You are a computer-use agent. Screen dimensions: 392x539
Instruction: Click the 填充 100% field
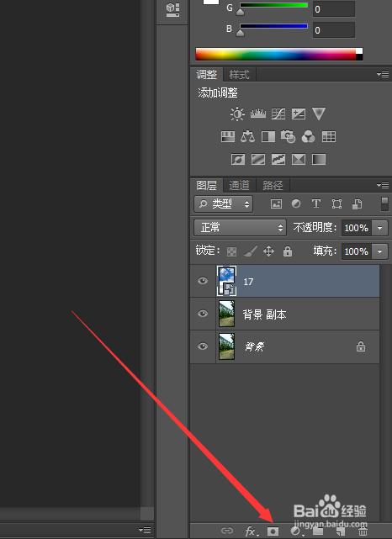(357, 251)
